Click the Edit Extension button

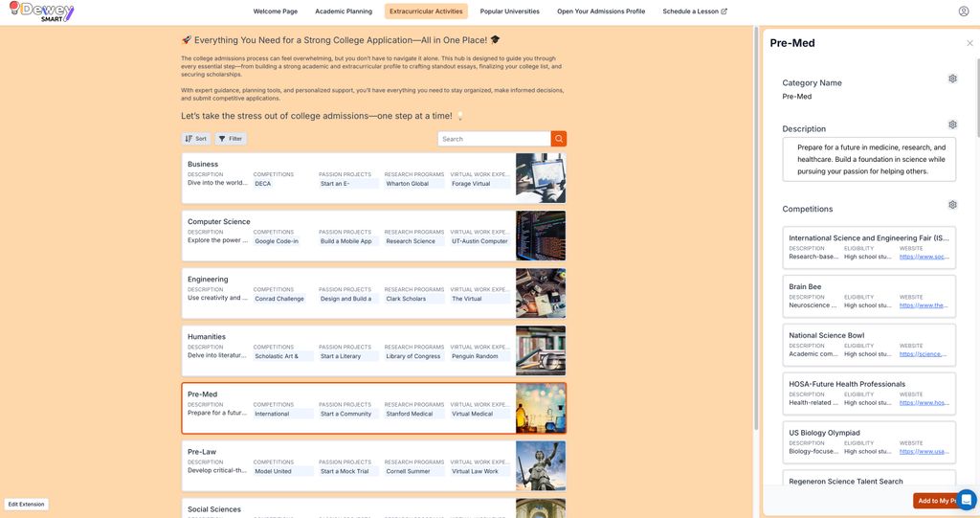tap(26, 504)
